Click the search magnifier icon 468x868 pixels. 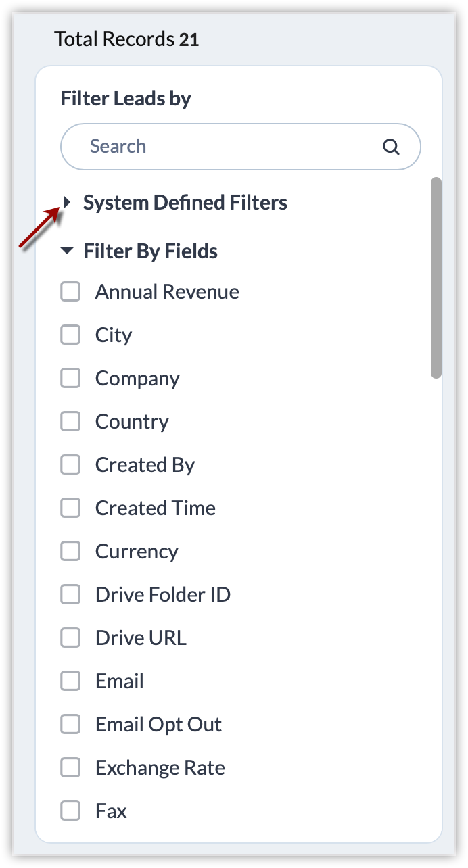[x=391, y=147]
